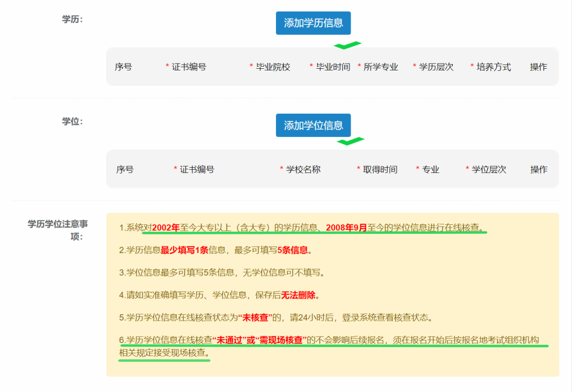The width and height of the screenshot is (572, 392).
Task: Select the 所学专业 column header
Action: (x=381, y=67)
